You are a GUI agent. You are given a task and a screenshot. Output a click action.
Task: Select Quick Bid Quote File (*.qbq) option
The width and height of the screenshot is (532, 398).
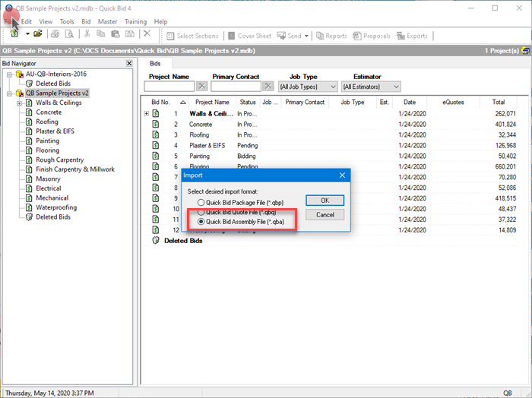[237, 212]
